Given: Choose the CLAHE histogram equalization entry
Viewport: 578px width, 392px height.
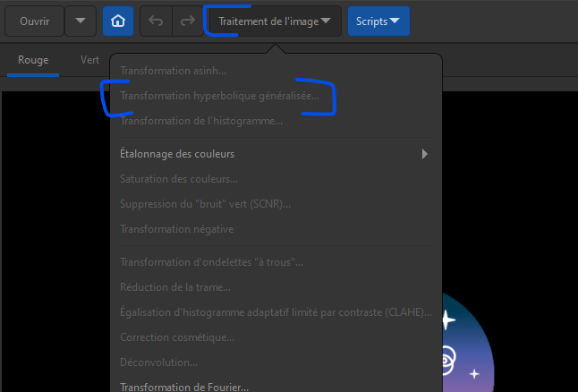Looking at the screenshot, I should pyautogui.click(x=276, y=312).
